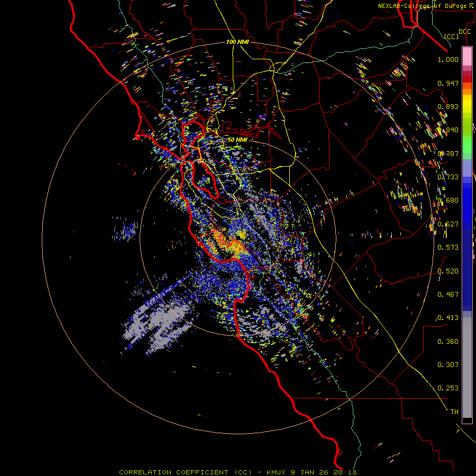The image size is (476, 476).
Task: Click the 0.840 legend value
Action: [448, 130]
